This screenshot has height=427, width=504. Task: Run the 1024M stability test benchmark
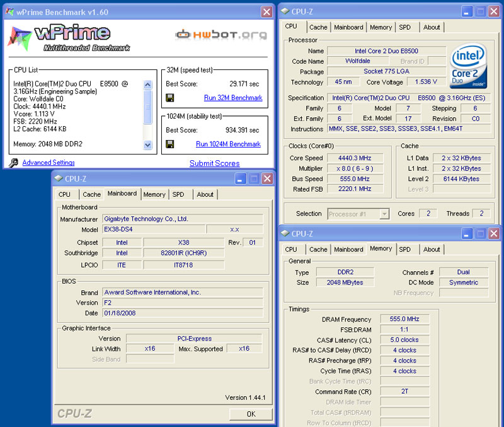pyautogui.click(x=228, y=144)
